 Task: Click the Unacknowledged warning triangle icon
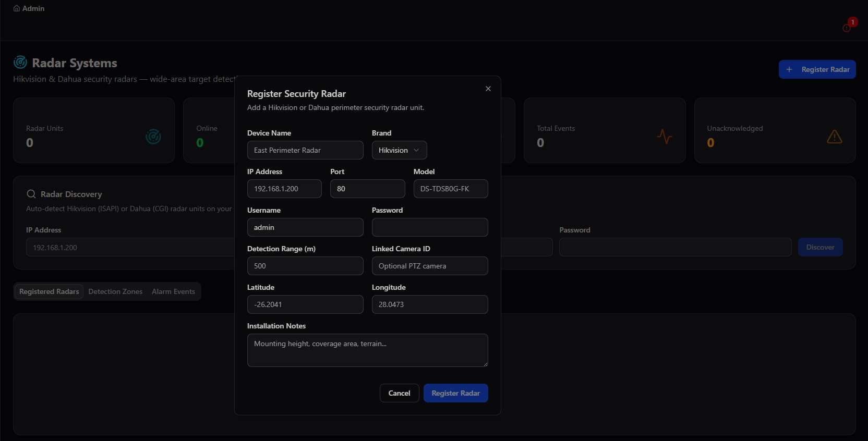click(x=835, y=137)
